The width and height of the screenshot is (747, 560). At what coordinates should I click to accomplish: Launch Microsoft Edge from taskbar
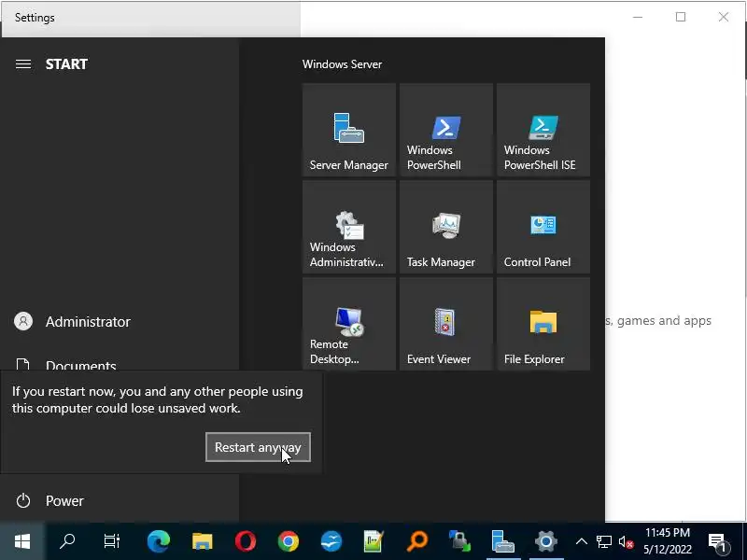coord(159,541)
